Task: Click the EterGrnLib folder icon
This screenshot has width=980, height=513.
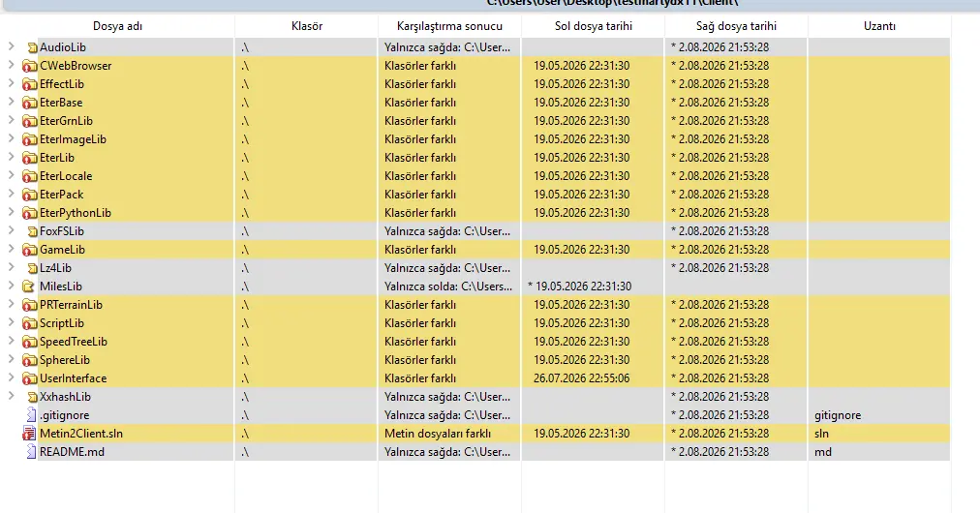Action: (29, 121)
